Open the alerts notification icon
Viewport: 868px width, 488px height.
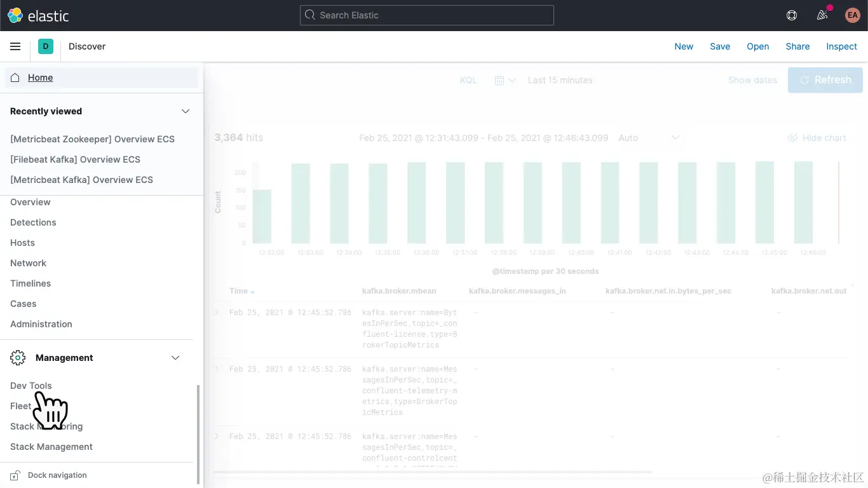822,15
